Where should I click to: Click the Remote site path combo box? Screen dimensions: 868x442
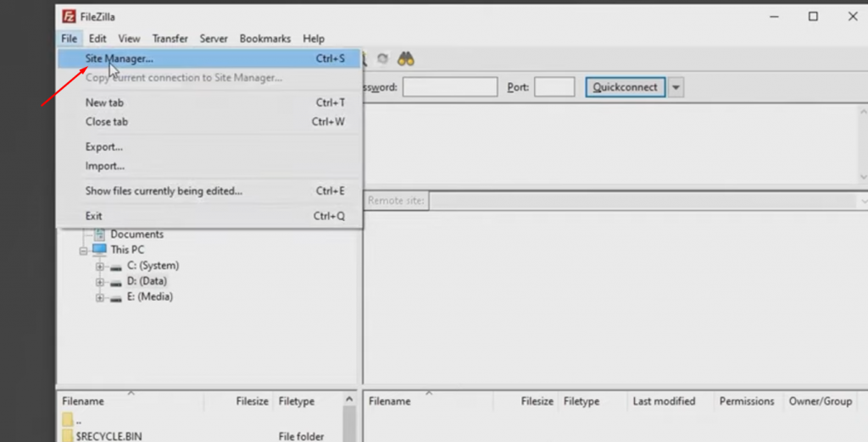pyautogui.click(x=648, y=201)
